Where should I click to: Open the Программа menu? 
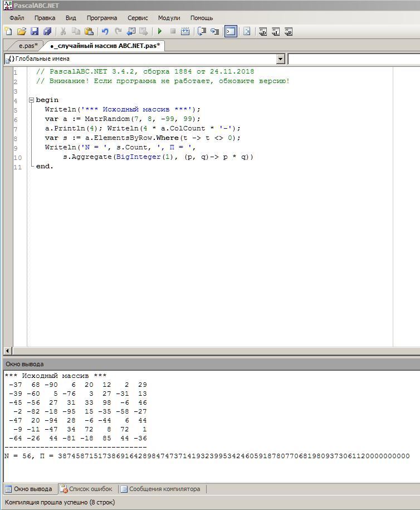[x=102, y=18]
